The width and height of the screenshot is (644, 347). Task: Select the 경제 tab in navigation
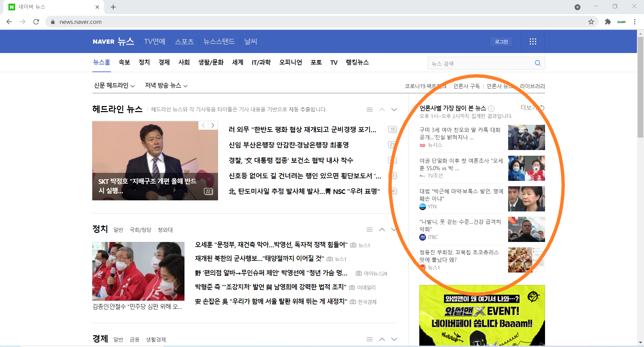pyautogui.click(x=164, y=62)
